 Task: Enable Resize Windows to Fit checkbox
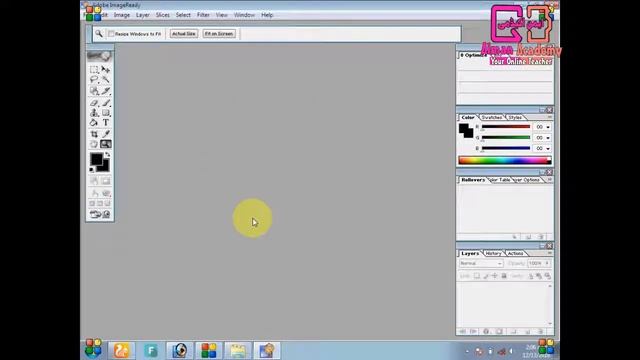click(111, 34)
